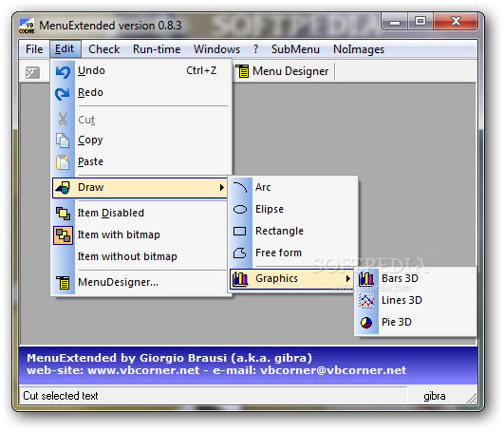
Task: Select Item without bitmap entry
Action: pos(140,257)
